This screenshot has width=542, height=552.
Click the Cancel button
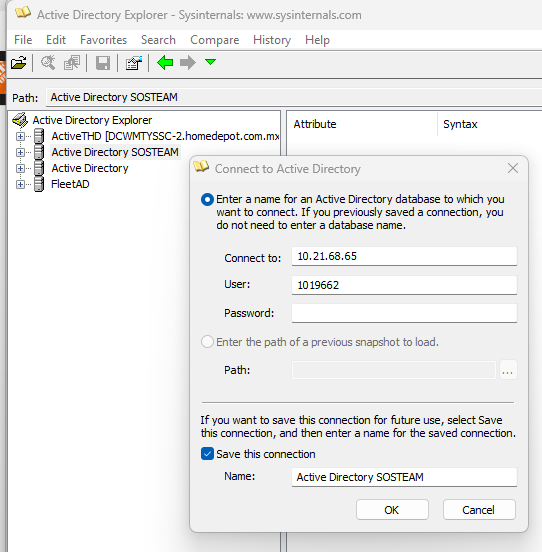coord(479,509)
